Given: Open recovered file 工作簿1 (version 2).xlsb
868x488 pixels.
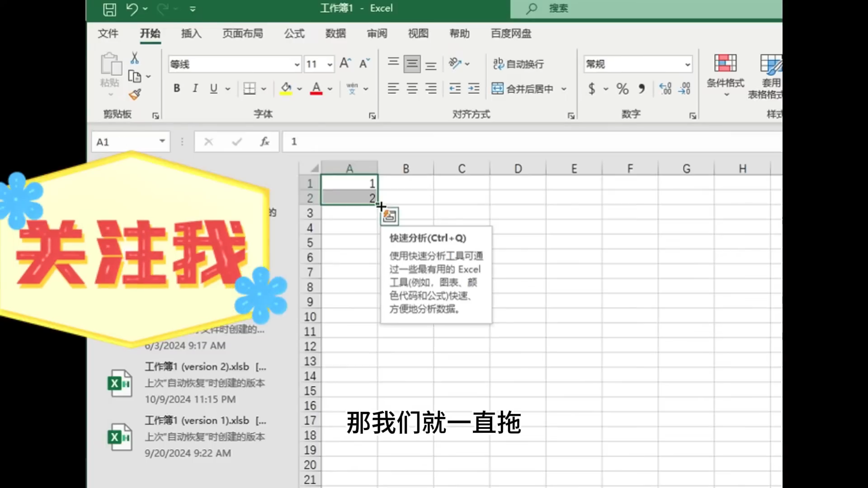Looking at the screenshot, I should (x=187, y=383).
